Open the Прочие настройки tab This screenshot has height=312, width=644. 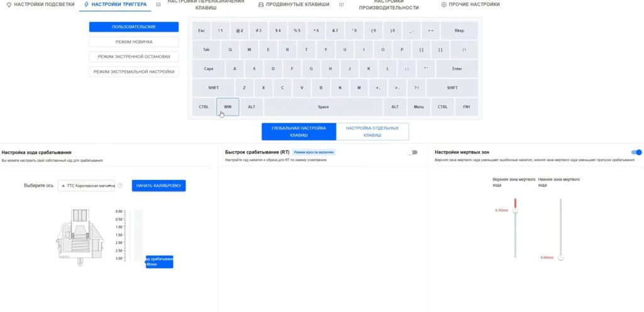pyautogui.click(x=470, y=4)
